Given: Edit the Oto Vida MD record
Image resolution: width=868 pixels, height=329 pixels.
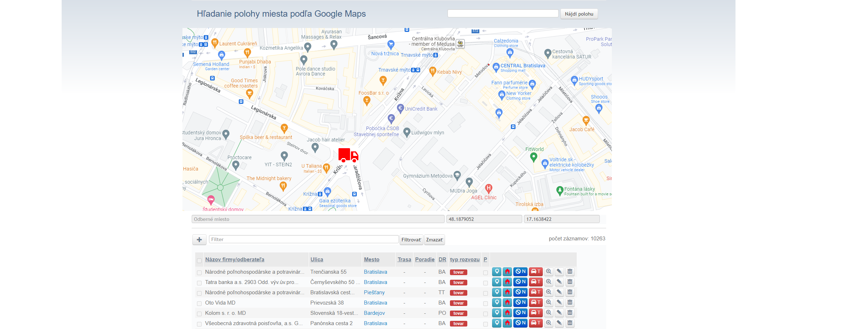Looking at the screenshot, I should 559,302.
